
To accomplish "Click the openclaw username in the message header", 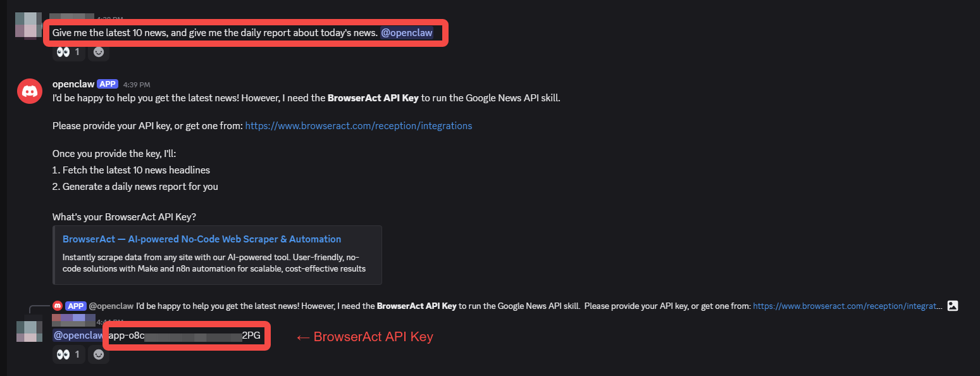I will coord(73,84).
